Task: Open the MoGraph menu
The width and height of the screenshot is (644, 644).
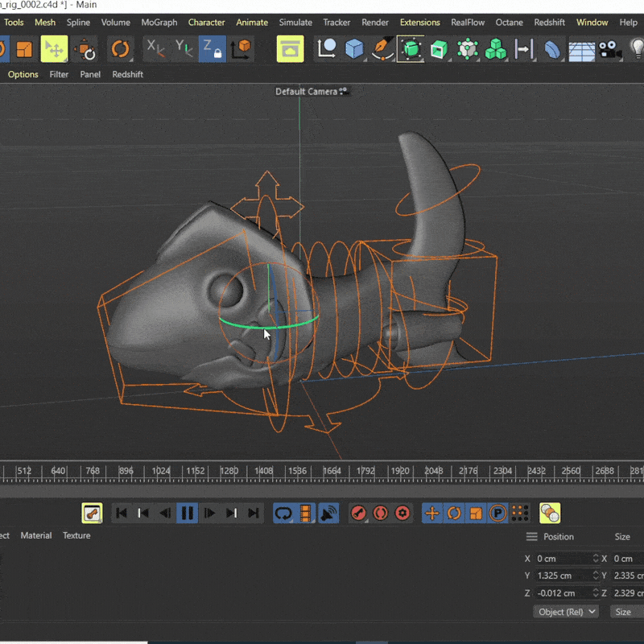Action: tap(159, 23)
